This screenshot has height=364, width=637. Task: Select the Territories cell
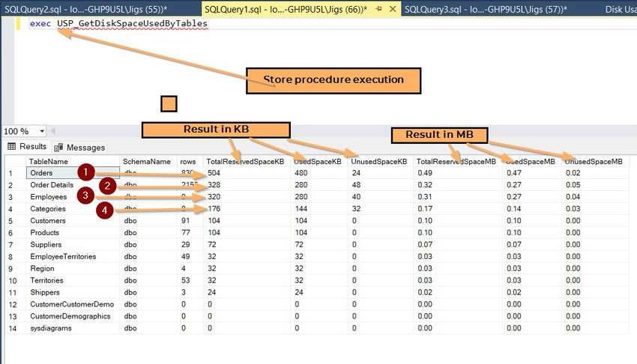73,280
